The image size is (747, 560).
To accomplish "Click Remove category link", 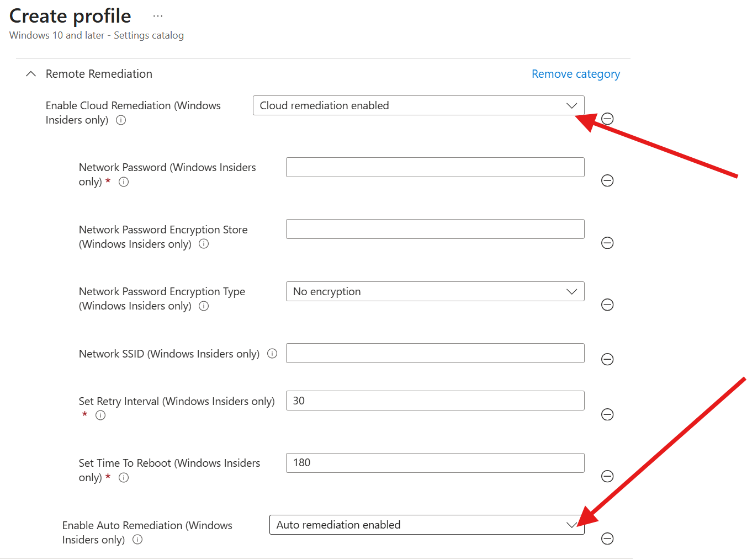I will [575, 73].
